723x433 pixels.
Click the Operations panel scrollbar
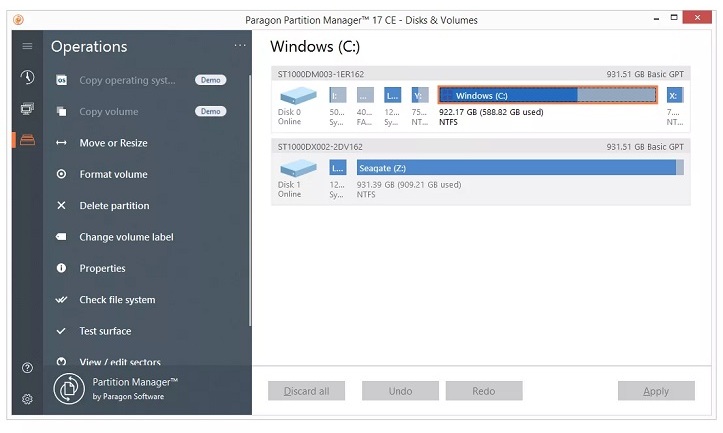coord(250,201)
